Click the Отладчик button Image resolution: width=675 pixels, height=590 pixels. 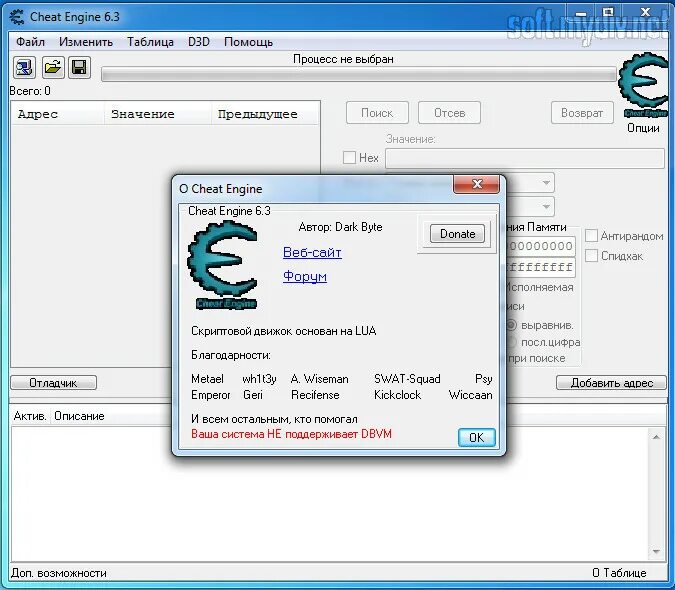(53, 383)
